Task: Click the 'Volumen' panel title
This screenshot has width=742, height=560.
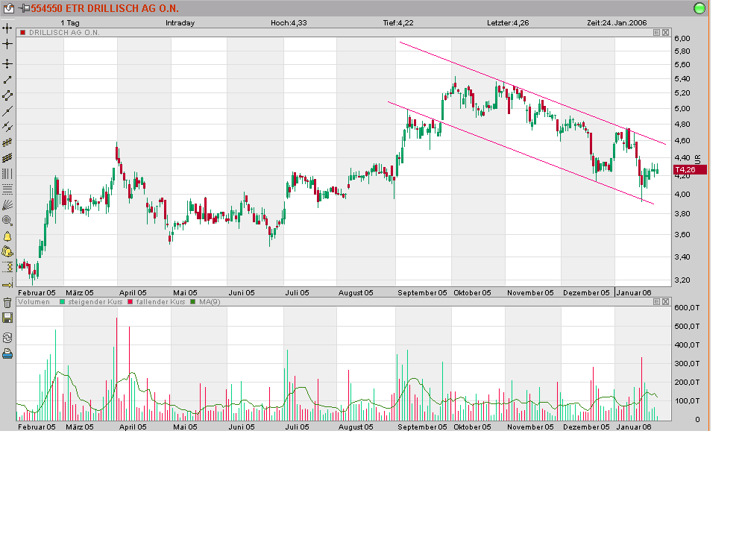Action: point(34,302)
